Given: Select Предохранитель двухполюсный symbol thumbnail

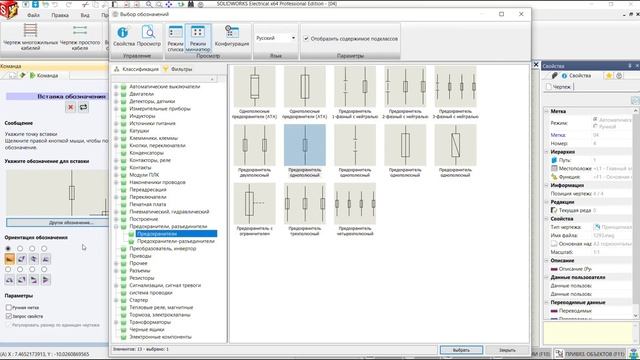Looking at the screenshot, I should 255,151.
